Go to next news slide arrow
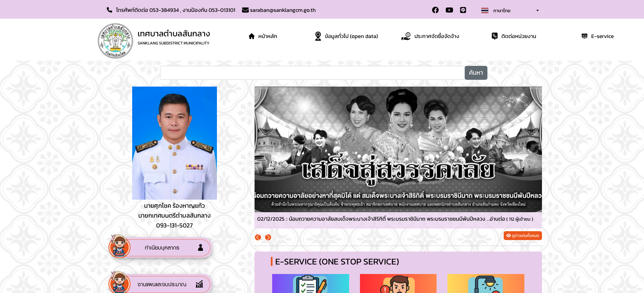Screen dimensions: 644x293 point(268,237)
